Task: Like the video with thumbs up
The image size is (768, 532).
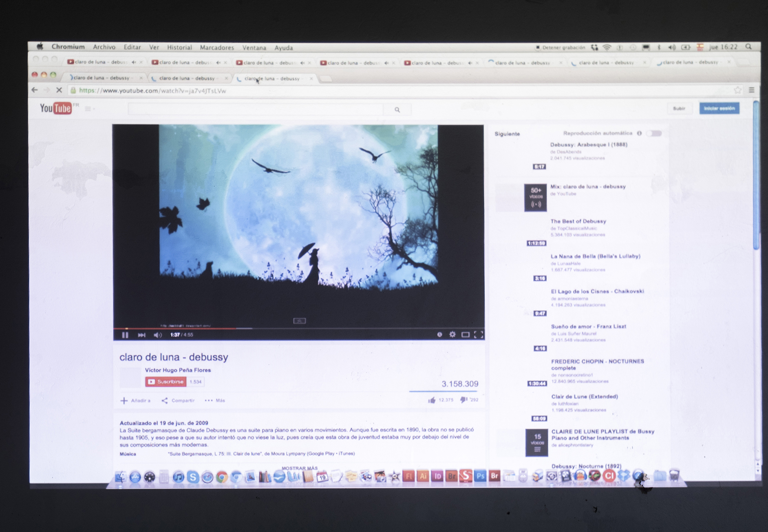Action: pos(432,400)
